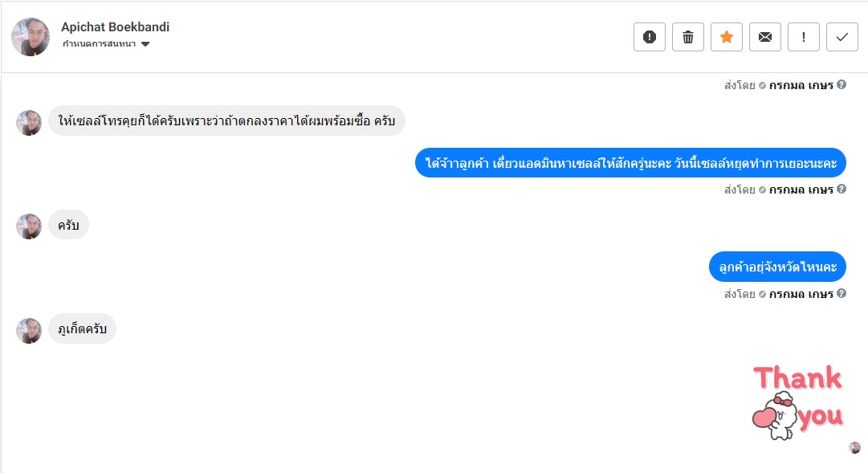The image size is (868, 473).
Task: Open Apichat Boekbandi header profile photo
Action: (x=31, y=37)
